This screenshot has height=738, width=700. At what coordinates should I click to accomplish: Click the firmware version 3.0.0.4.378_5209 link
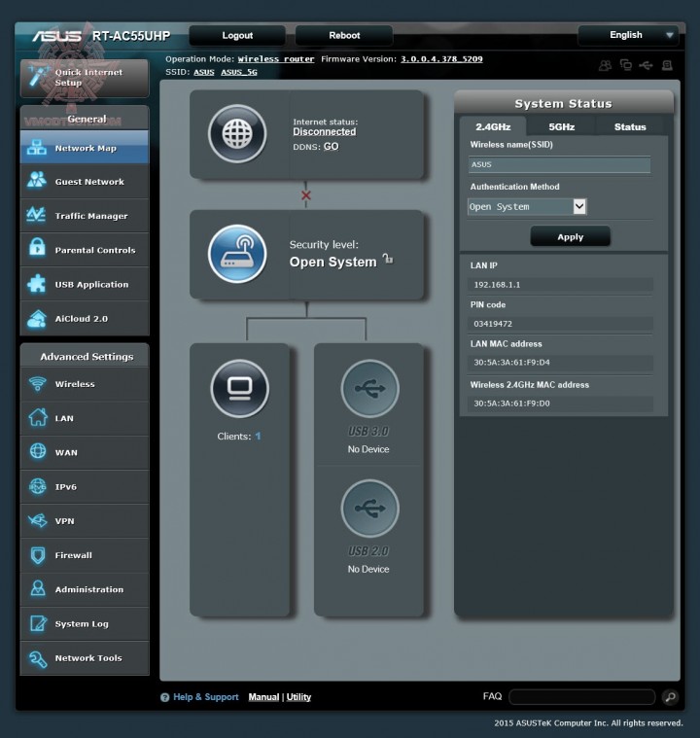441,59
